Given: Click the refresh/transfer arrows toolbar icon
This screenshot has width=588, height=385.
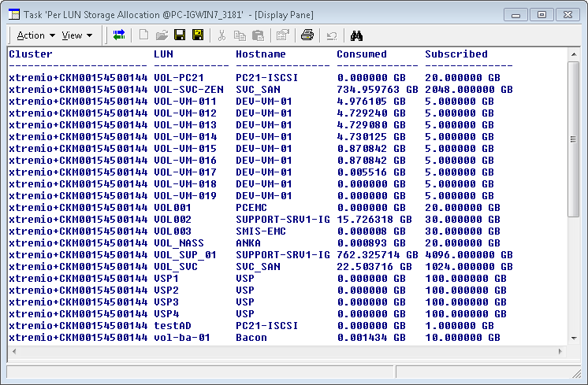Looking at the screenshot, I should tap(119, 35).
